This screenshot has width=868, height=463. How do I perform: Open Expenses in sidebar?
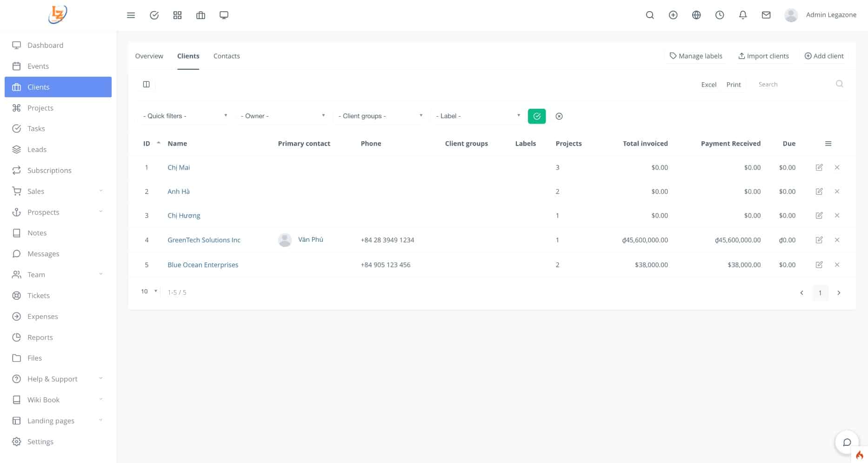coord(58,317)
